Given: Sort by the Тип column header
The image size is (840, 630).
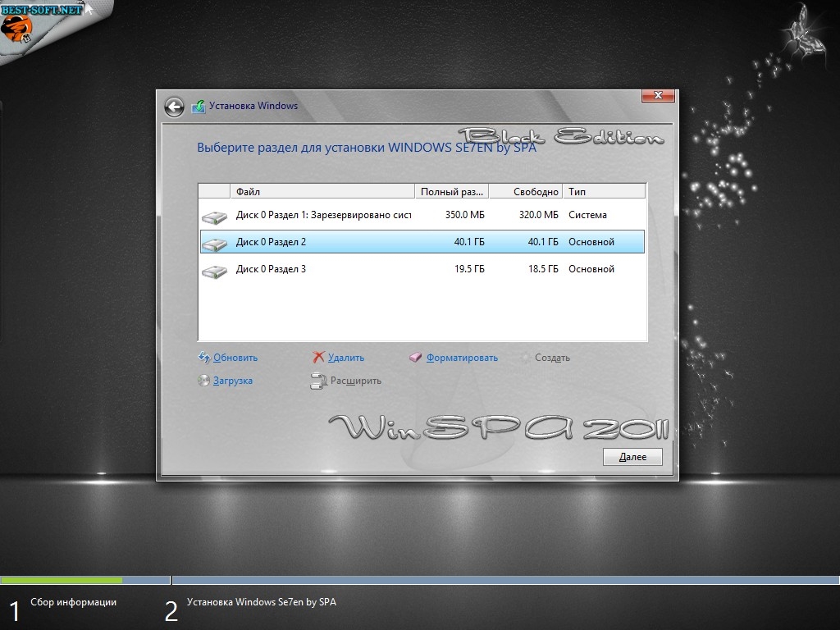Looking at the screenshot, I should 604,191.
